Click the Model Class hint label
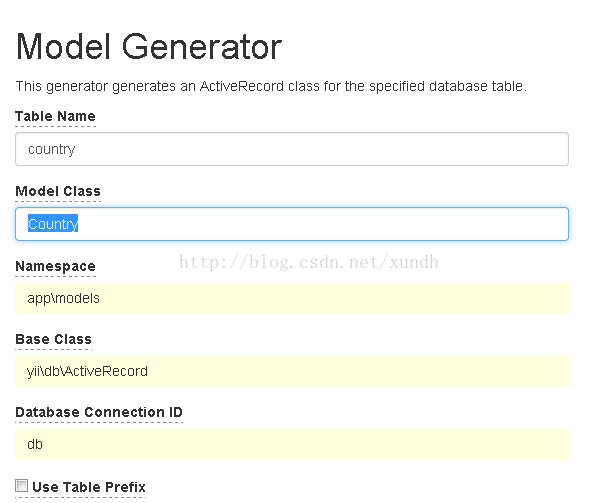 (x=58, y=191)
